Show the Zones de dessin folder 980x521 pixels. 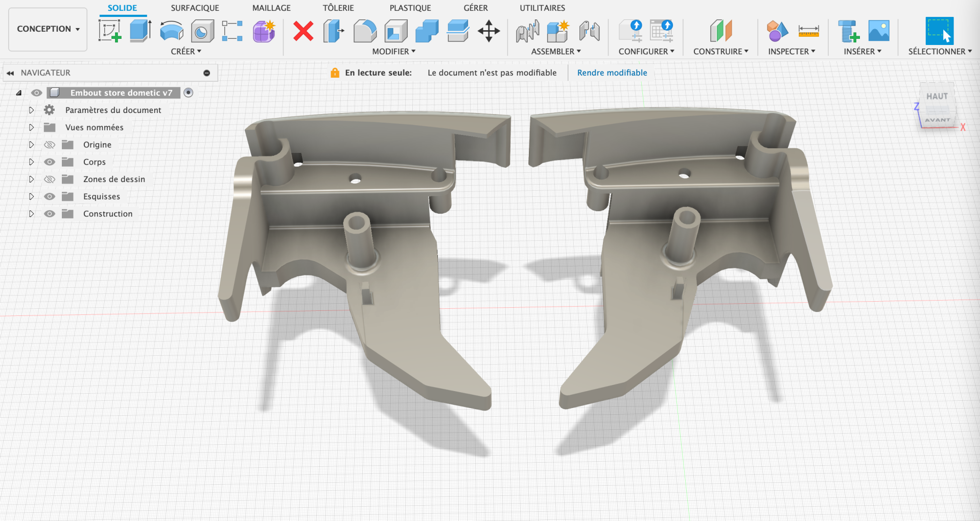(50, 179)
